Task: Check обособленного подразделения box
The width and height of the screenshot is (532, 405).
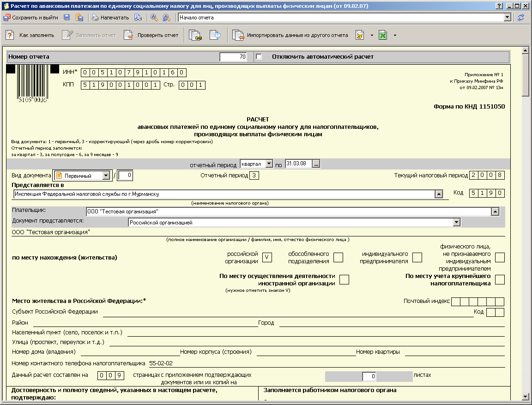Action: coord(338,257)
